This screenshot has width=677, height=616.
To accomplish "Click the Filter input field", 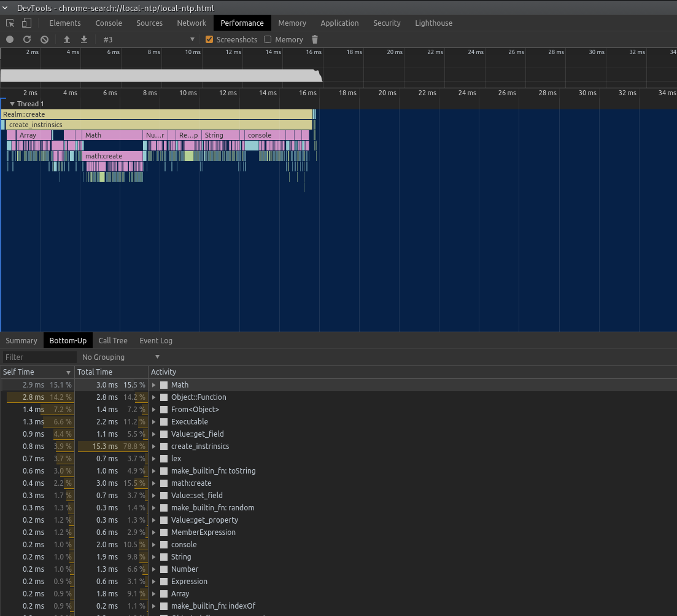I will 38,357.
